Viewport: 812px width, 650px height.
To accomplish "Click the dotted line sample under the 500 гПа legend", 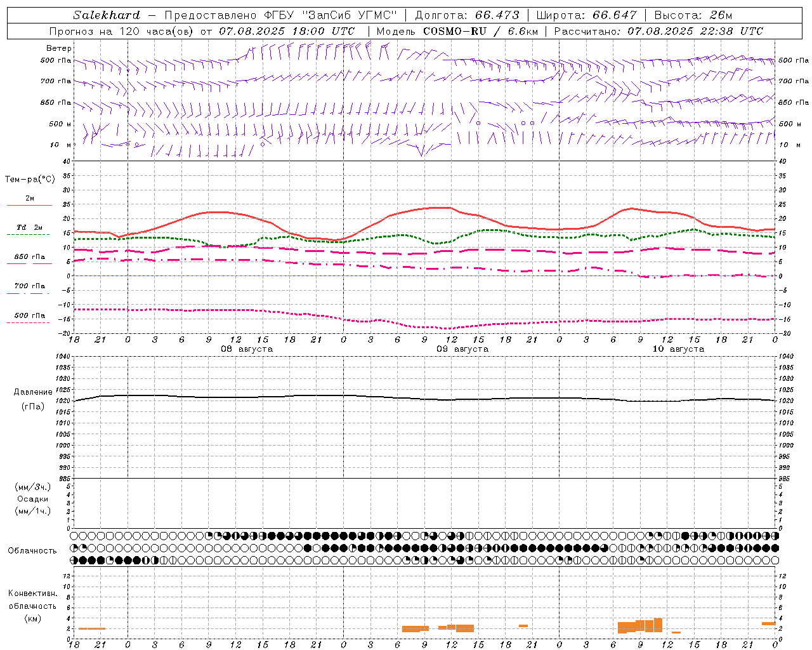I will (29, 323).
